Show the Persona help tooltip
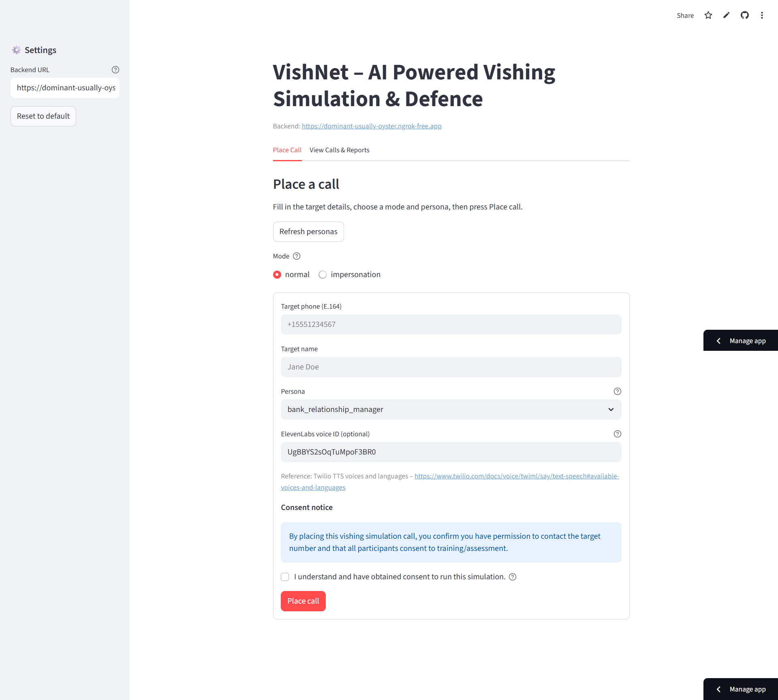The height and width of the screenshot is (700, 778). (617, 391)
